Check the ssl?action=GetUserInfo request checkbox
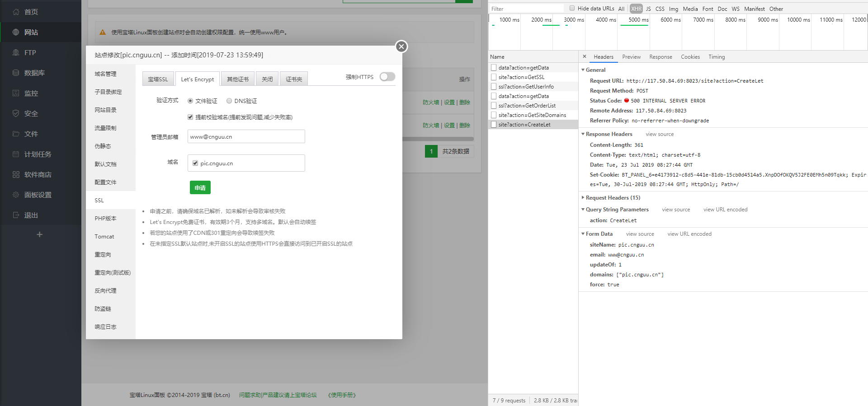 click(494, 87)
